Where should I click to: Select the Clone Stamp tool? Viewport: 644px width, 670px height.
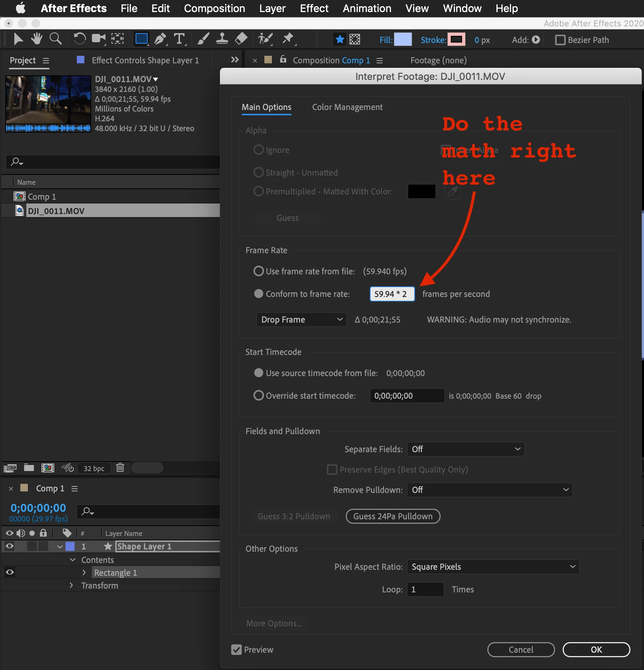(x=222, y=39)
